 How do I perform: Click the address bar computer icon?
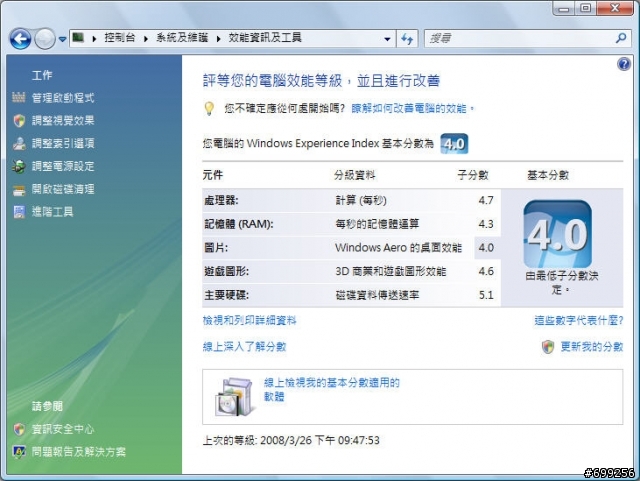(78, 38)
